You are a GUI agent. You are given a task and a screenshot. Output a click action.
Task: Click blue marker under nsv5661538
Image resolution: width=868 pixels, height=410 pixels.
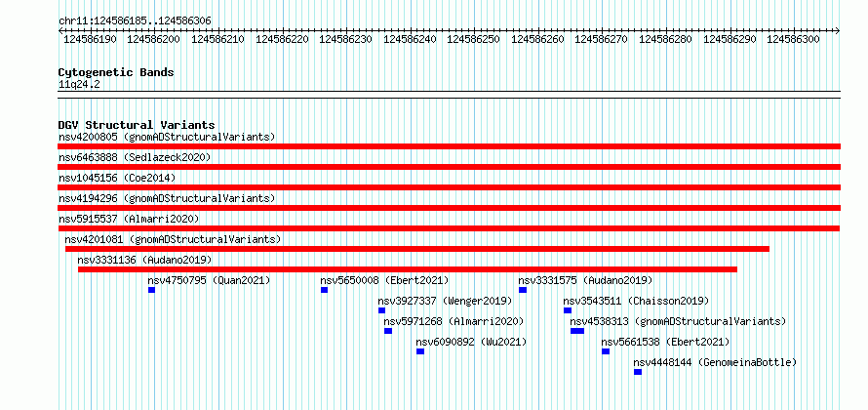point(606,351)
